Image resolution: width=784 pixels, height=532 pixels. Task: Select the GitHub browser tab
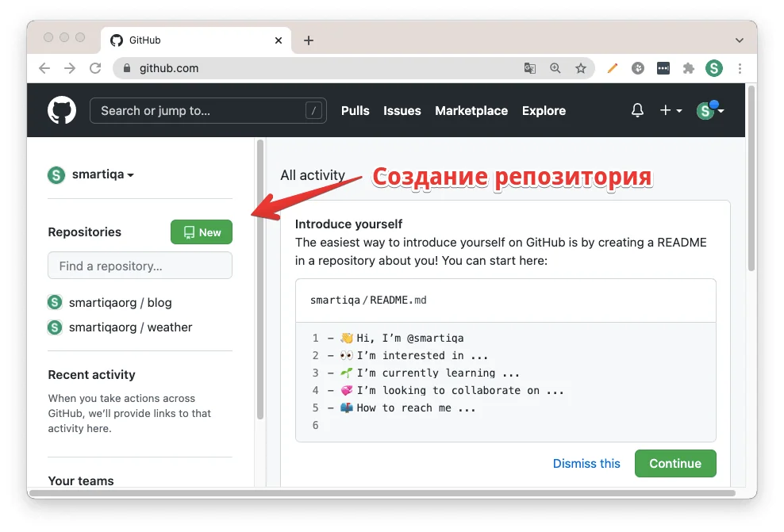(x=195, y=40)
